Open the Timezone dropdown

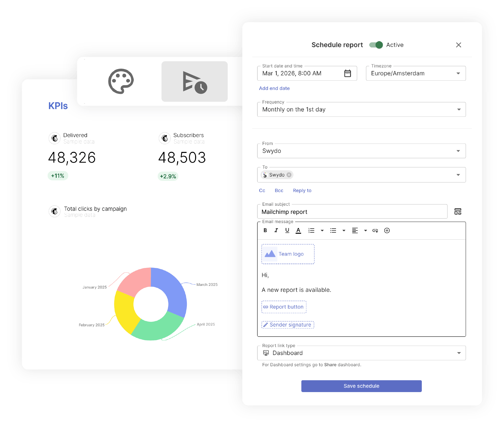459,73
